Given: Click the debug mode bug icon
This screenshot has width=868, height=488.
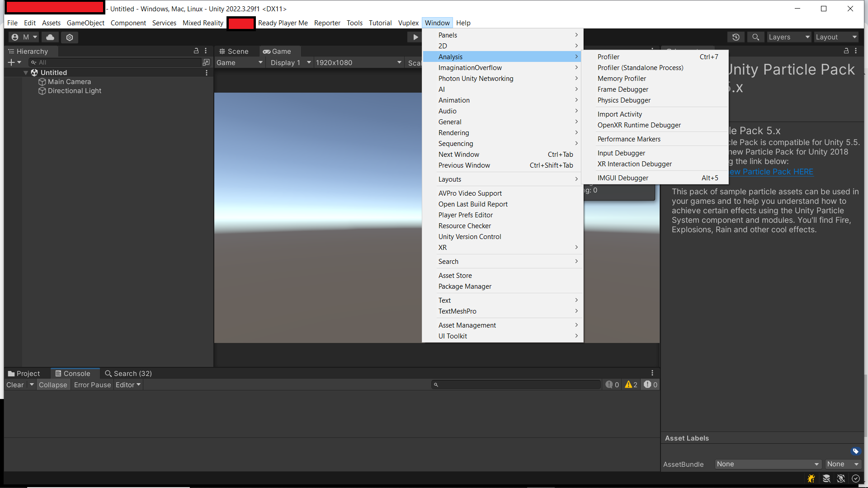Looking at the screenshot, I should (811, 479).
